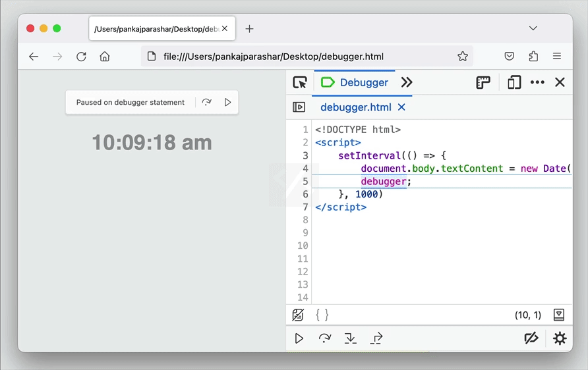Activate the element picker tool
The width and height of the screenshot is (588, 370).
coord(300,82)
